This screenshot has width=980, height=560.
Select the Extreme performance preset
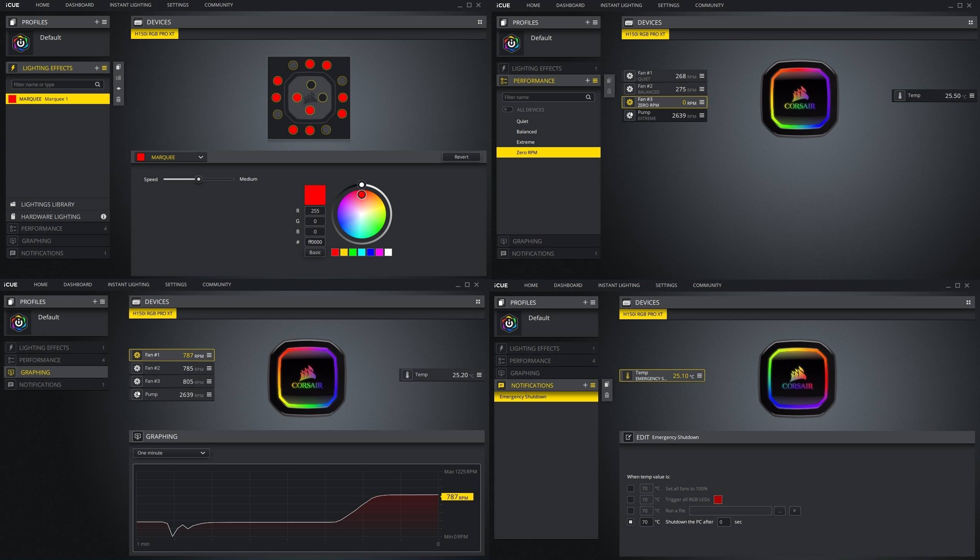point(548,142)
